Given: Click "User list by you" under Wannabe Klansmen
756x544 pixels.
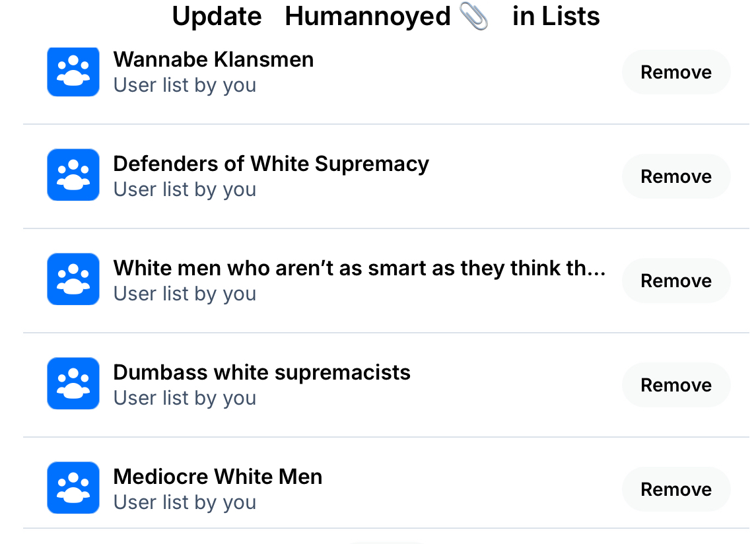Looking at the screenshot, I should tap(185, 85).
